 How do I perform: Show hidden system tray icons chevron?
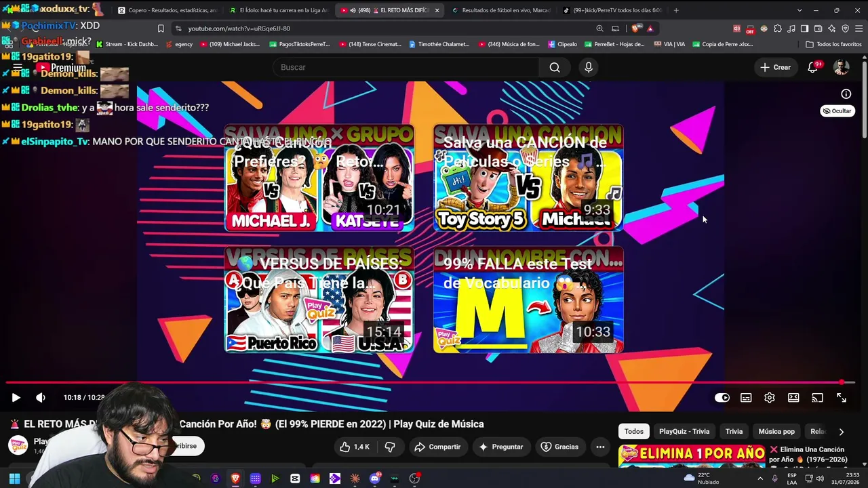pos(759,479)
